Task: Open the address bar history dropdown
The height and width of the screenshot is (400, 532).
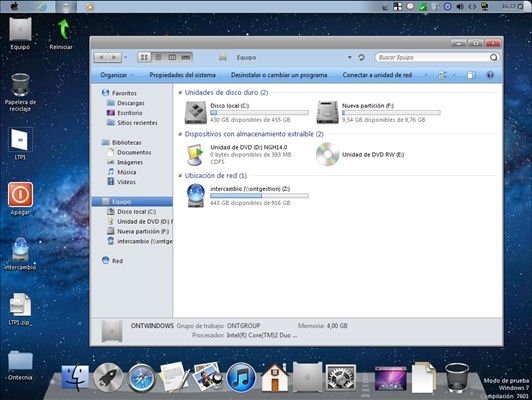Action: [x=349, y=57]
